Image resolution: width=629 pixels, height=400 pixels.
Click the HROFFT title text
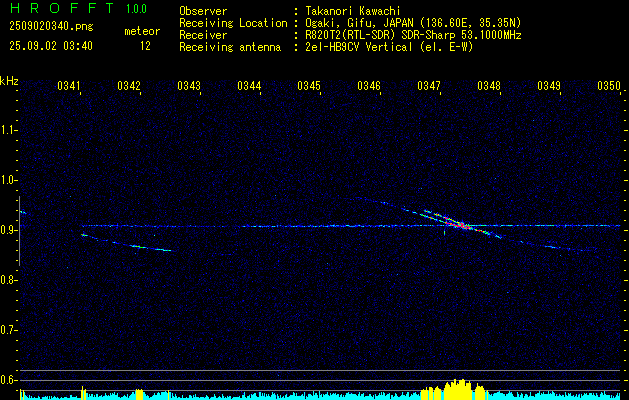[61, 8]
